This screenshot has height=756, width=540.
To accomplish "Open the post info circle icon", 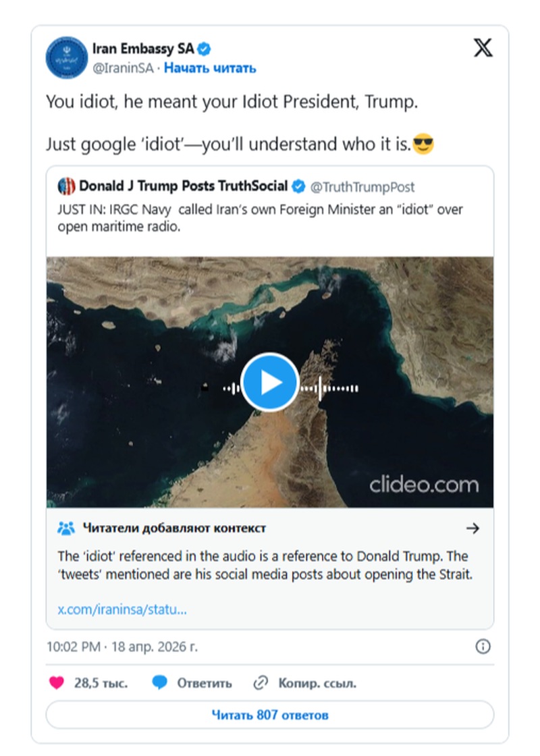I will (x=483, y=646).
